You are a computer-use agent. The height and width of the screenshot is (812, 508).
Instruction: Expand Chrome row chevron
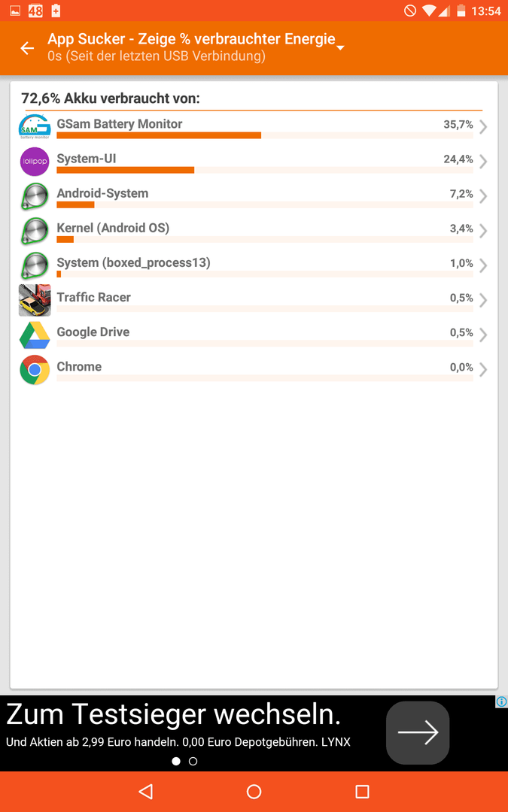coord(483,369)
